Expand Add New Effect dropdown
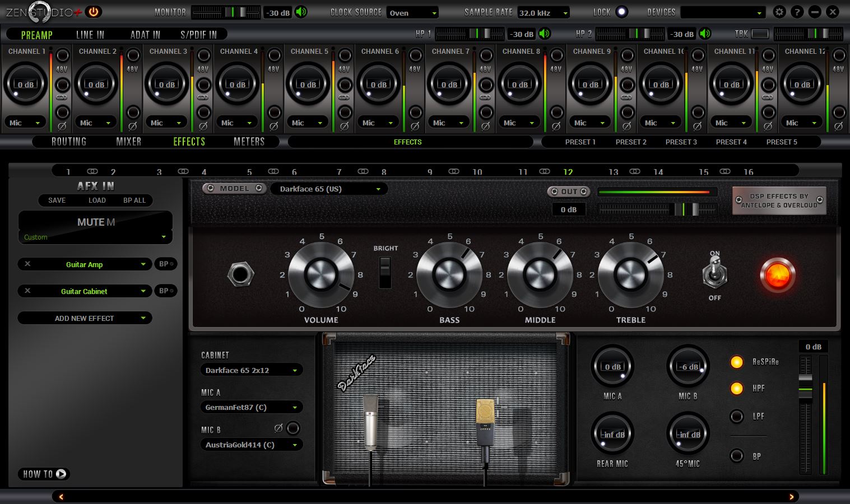Image resolution: width=850 pixels, height=504 pixels. 85,318
